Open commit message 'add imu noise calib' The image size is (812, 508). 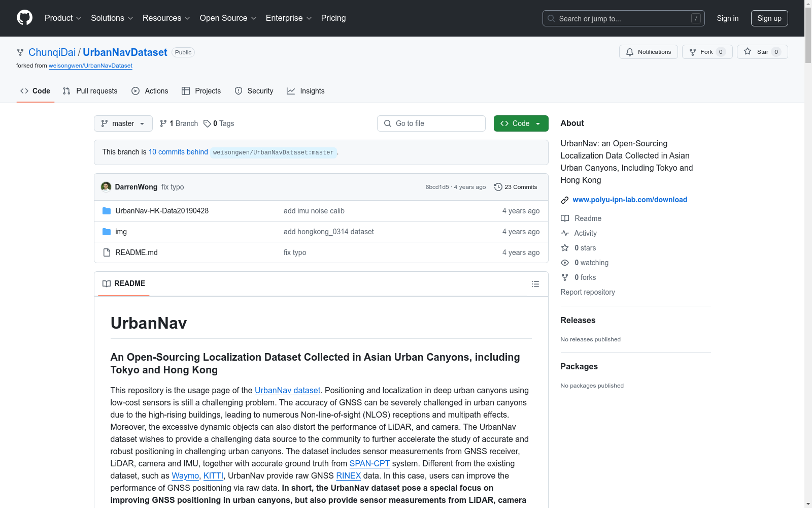point(314,211)
